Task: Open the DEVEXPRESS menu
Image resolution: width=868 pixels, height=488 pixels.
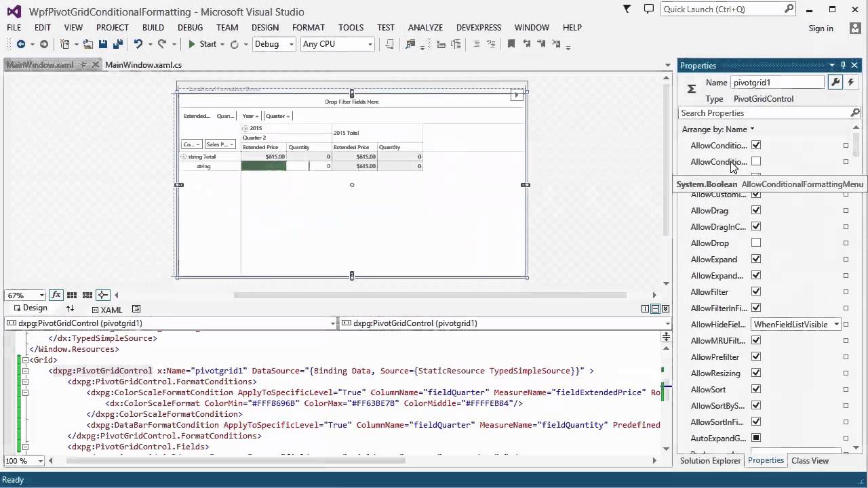Action: point(479,28)
